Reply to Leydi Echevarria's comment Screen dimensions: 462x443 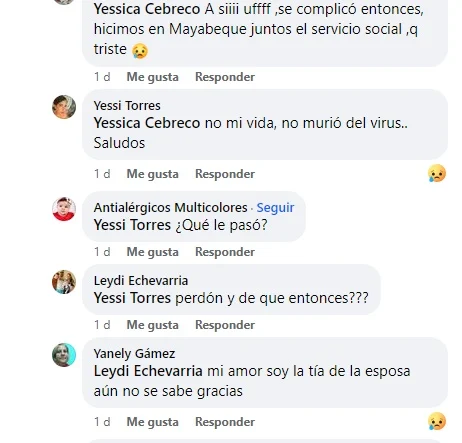pyautogui.click(x=225, y=325)
